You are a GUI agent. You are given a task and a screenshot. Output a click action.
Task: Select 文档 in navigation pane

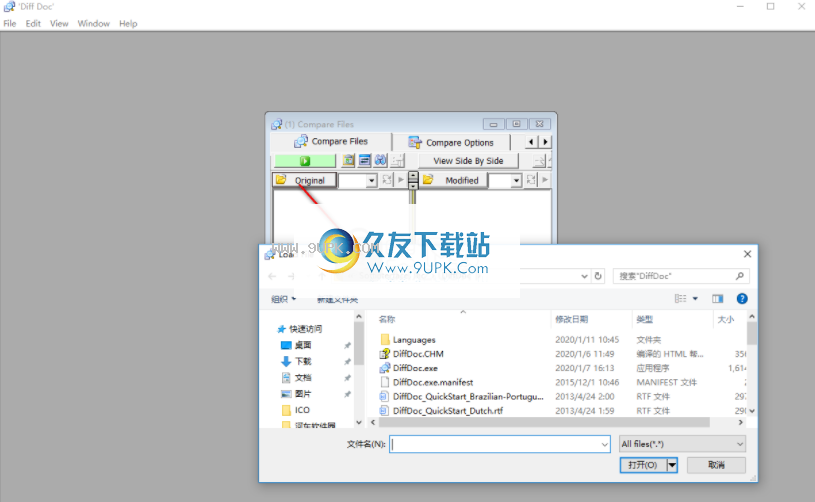(x=303, y=377)
